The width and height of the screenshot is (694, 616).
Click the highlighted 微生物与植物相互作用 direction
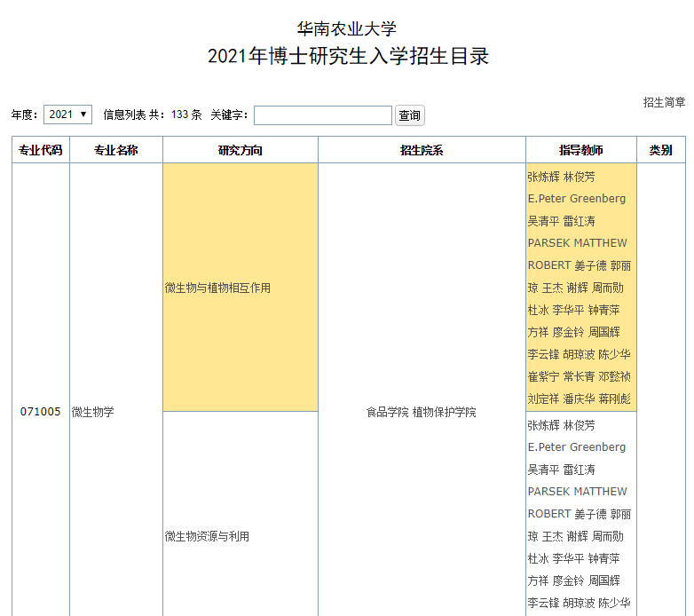point(217,288)
